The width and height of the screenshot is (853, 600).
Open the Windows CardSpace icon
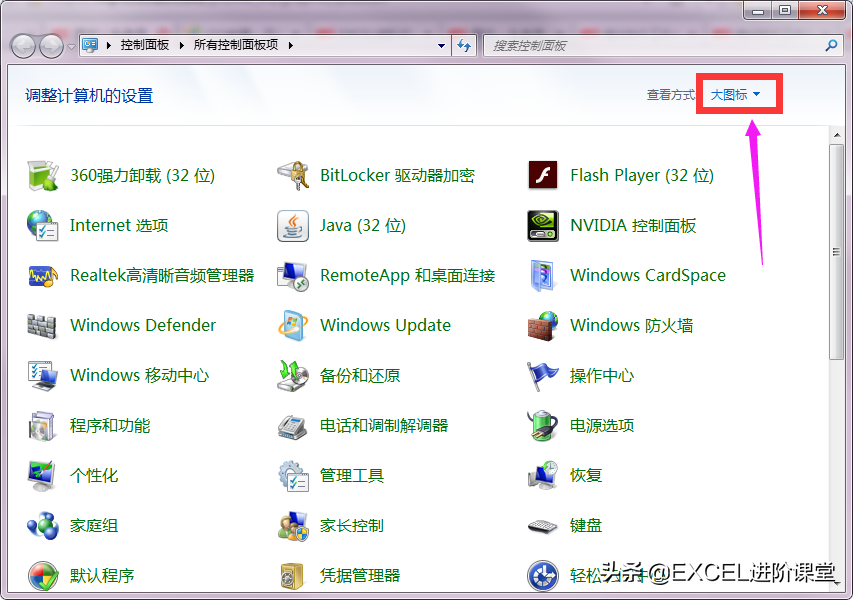(542, 275)
